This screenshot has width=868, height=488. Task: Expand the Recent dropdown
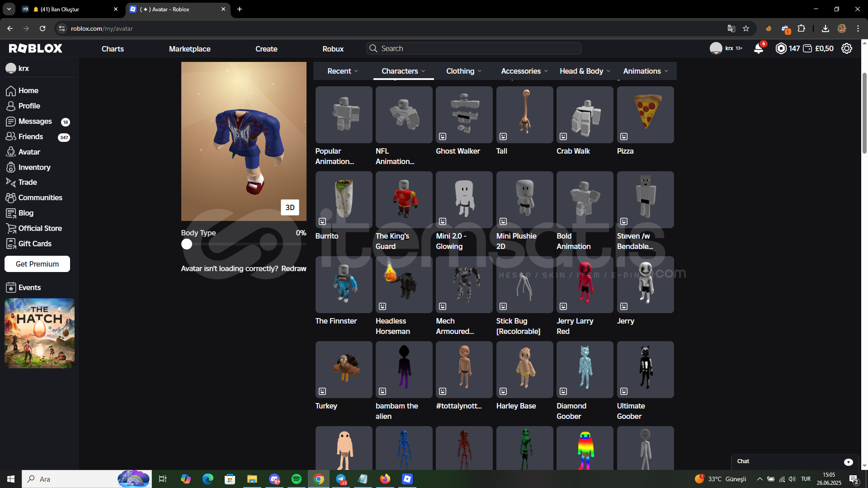343,71
